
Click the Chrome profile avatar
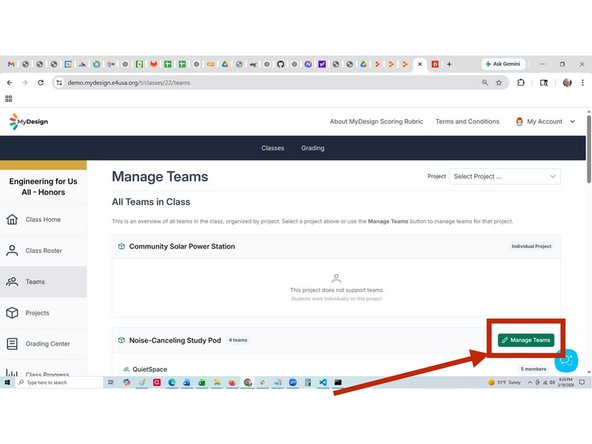click(567, 83)
